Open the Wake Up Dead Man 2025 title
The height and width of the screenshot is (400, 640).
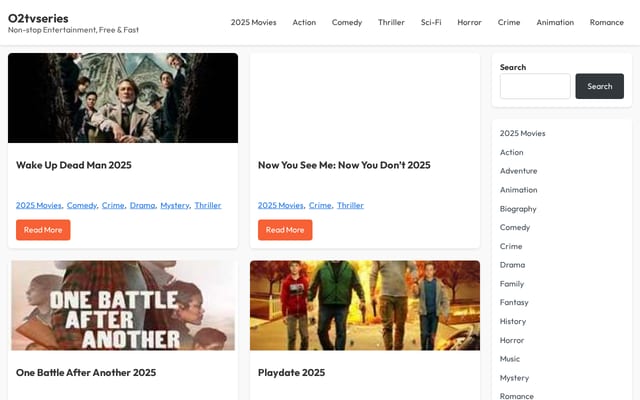(74, 165)
